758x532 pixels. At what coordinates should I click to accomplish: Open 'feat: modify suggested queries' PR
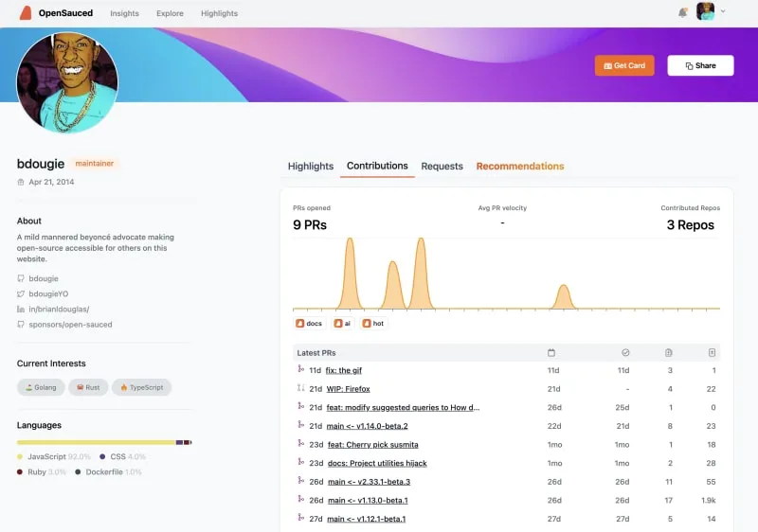403,407
